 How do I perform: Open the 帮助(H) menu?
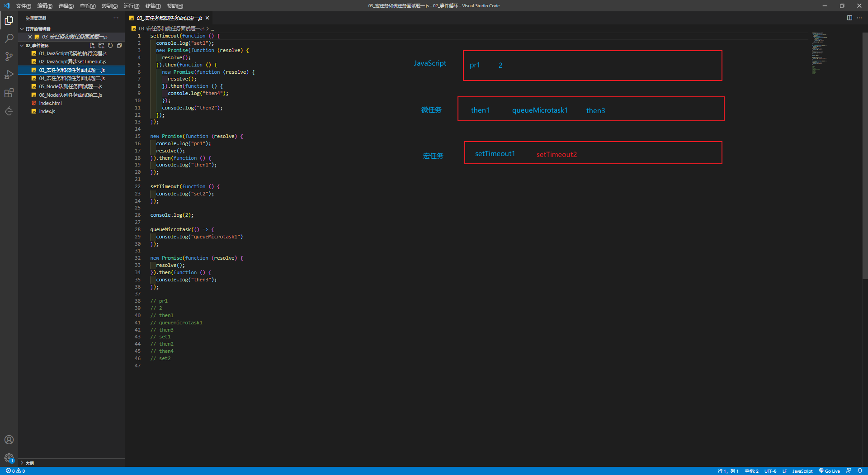[175, 6]
